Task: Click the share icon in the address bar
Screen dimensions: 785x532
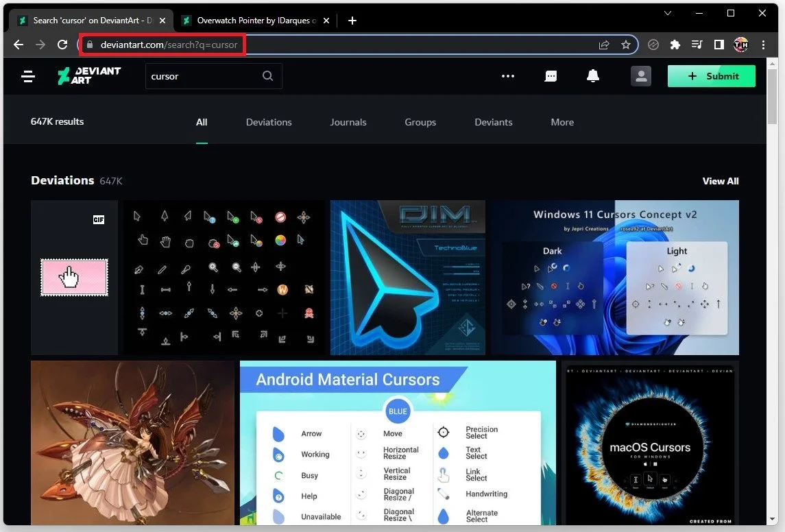Action: pos(603,45)
